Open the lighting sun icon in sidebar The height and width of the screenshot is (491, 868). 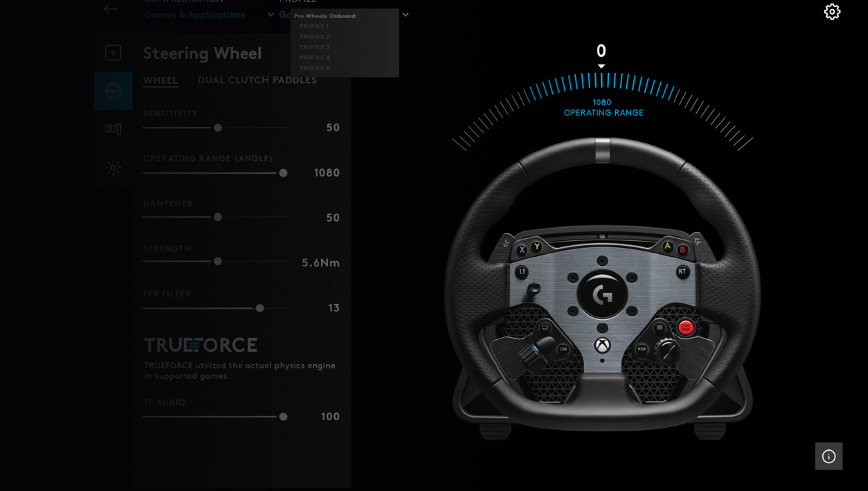113,167
